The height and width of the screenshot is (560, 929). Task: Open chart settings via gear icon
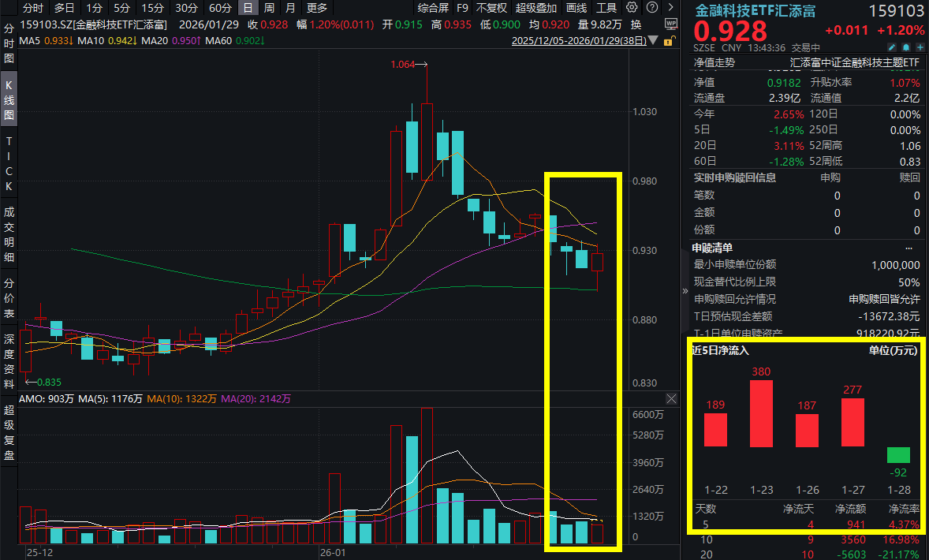click(x=632, y=7)
